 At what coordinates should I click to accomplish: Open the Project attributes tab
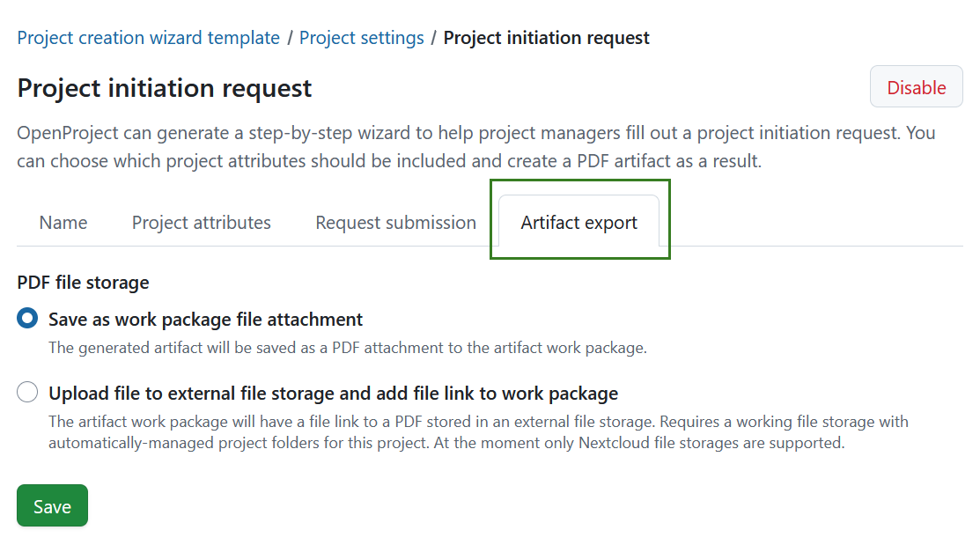click(201, 222)
